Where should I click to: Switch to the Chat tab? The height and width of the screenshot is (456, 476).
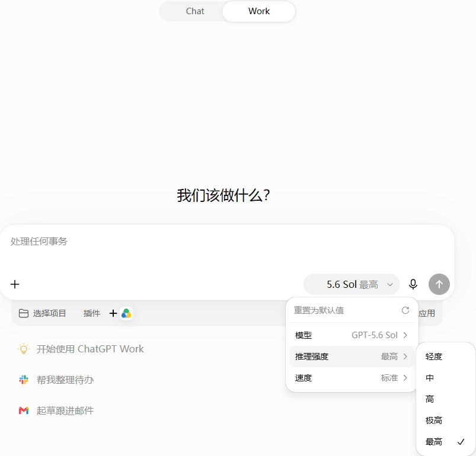click(195, 11)
